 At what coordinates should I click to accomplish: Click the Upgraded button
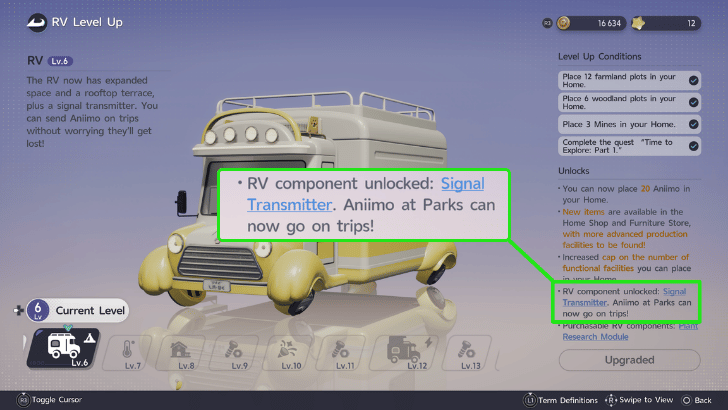pyautogui.click(x=630, y=360)
